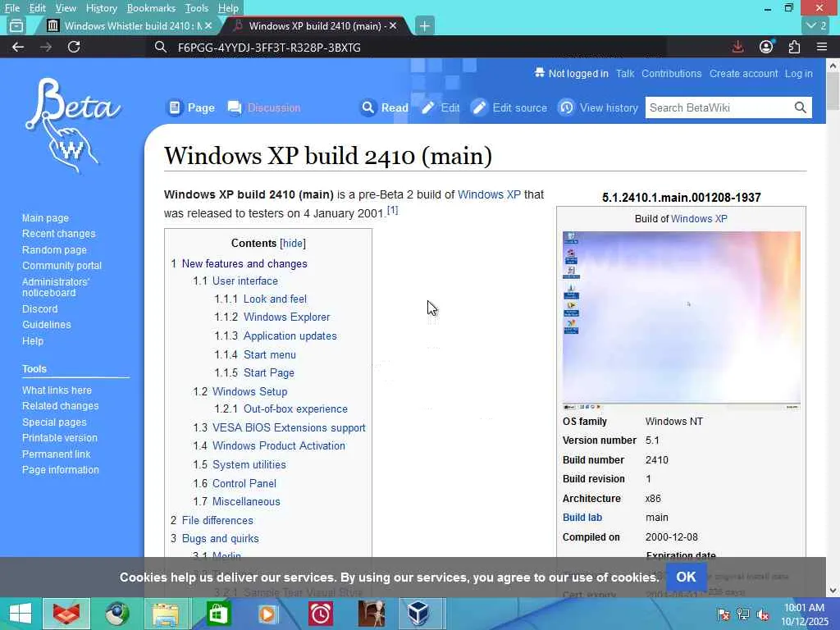Open the red alarm clock taskbar app
The width and height of the screenshot is (840, 630).
pos(321,614)
